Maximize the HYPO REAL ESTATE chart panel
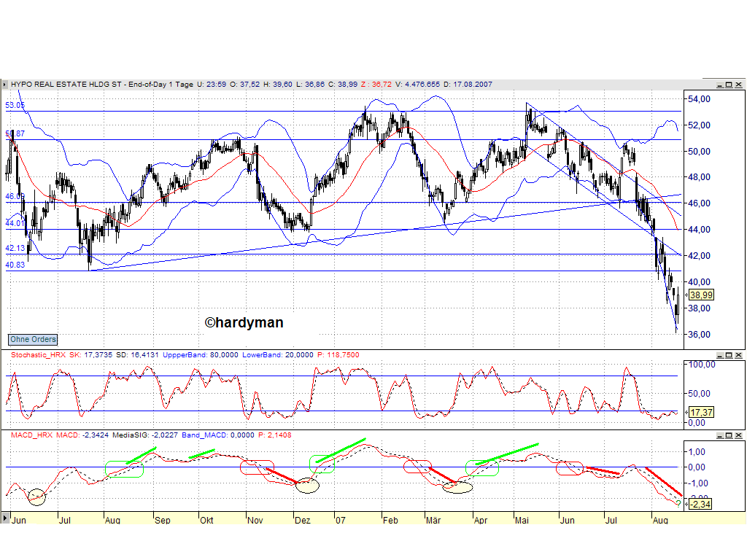This screenshot has height=560, width=747. coord(728,84)
